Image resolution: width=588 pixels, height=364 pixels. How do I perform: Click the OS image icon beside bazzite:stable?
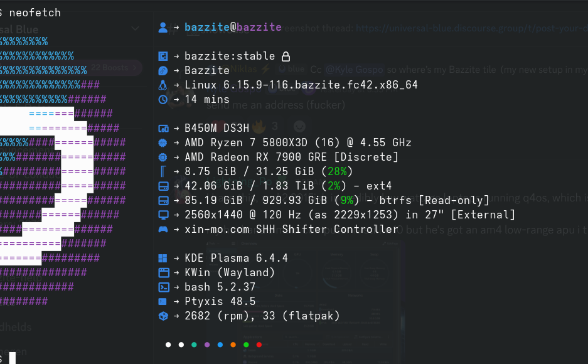pos(163,56)
